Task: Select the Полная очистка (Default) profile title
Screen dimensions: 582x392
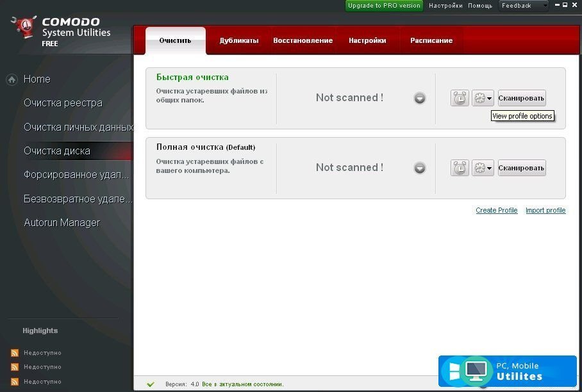Action: pyautogui.click(x=206, y=147)
